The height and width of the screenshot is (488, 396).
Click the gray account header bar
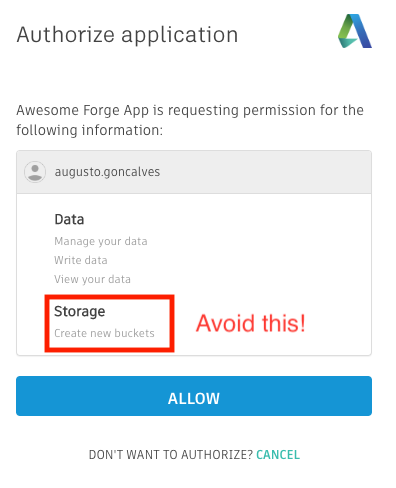pyautogui.click(x=194, y=172)
